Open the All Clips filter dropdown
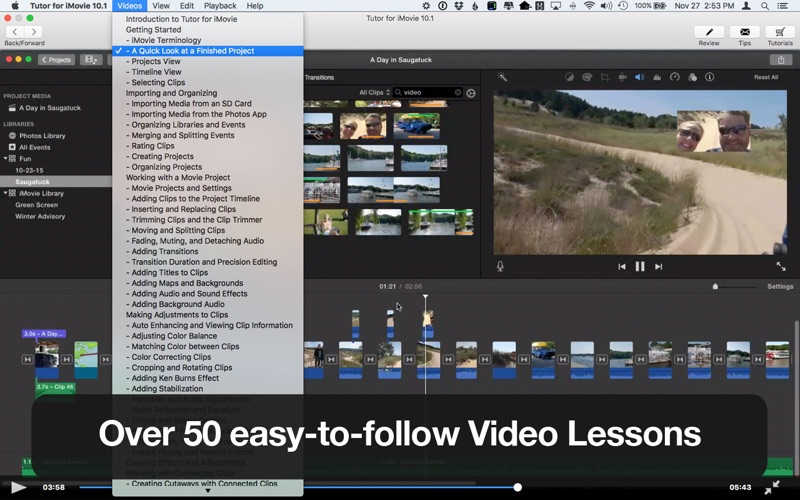The width and height of the screenshot is (800, 500). point(374,92)
